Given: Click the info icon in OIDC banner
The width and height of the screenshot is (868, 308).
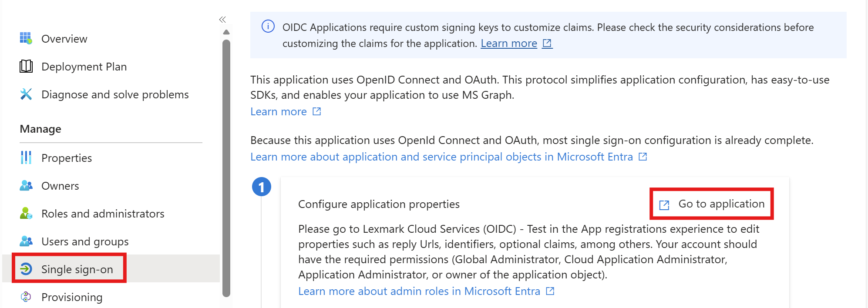Looking at the screenshot, I should 268,27.
